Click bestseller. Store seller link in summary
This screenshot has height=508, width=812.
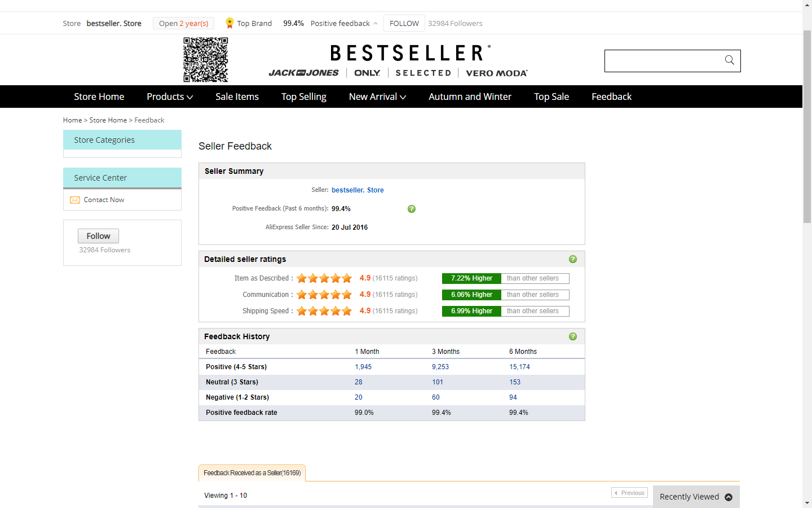coord(358,190)
